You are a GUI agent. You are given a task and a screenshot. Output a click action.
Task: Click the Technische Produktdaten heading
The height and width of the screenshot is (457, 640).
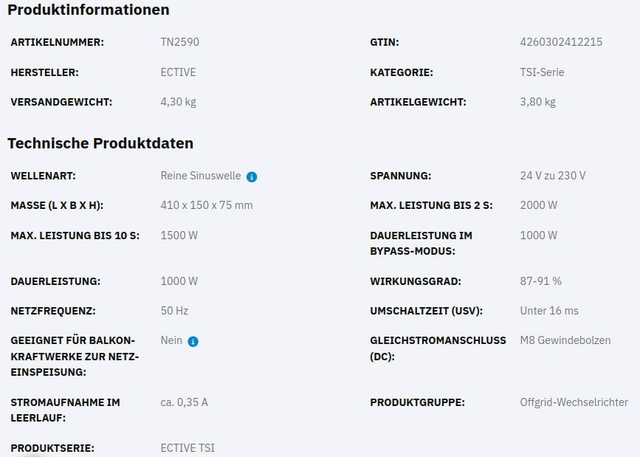pyautogui.click(x=100, y=144)
